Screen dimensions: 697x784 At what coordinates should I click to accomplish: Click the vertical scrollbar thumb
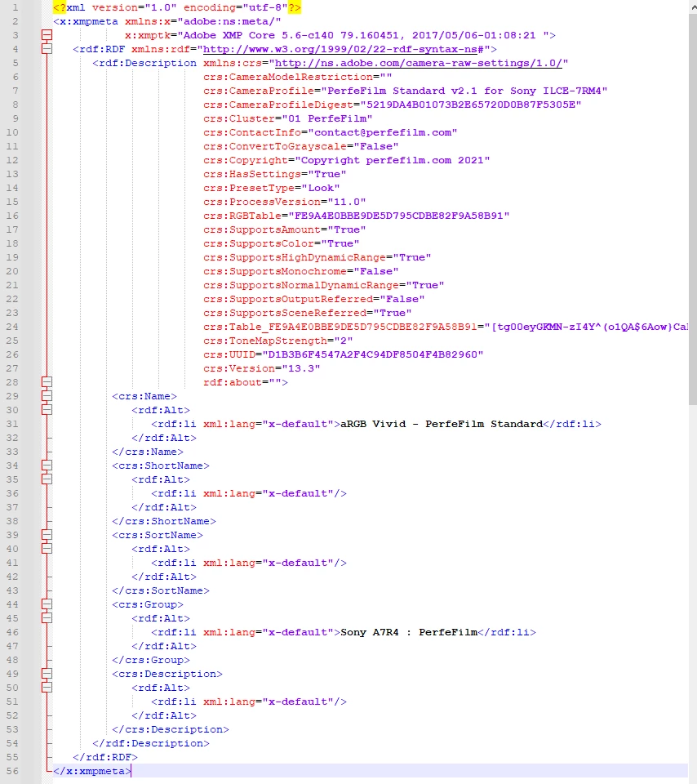click(x=692, y=210)
